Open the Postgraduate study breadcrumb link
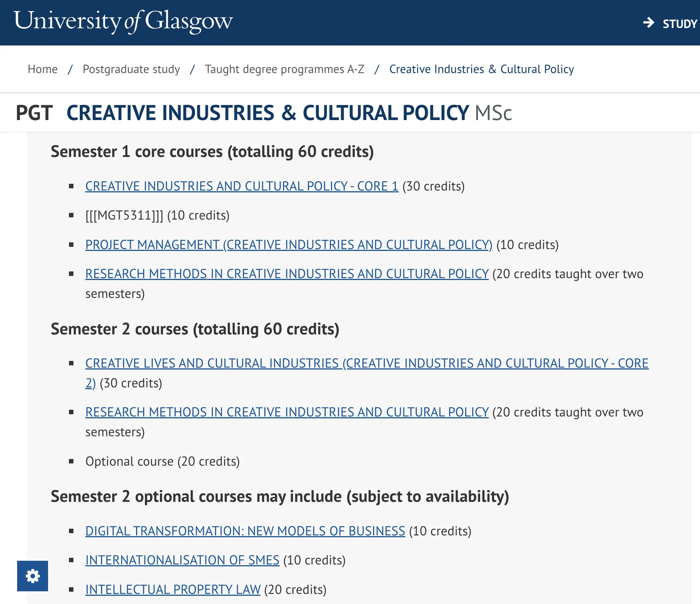This screenshot has height=604, width=700. point(131,69)
